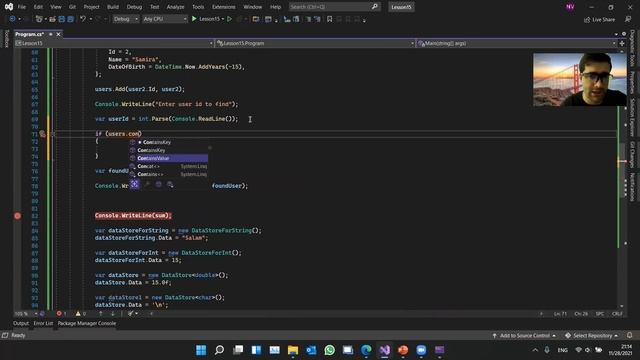Open the Lesson15.Program type dropdown
The width and height of the screenshot is (640, 360).
[316, 43]
